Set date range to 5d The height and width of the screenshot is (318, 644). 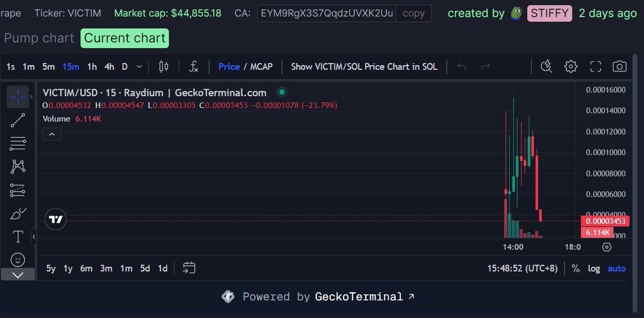click(145, 268)
